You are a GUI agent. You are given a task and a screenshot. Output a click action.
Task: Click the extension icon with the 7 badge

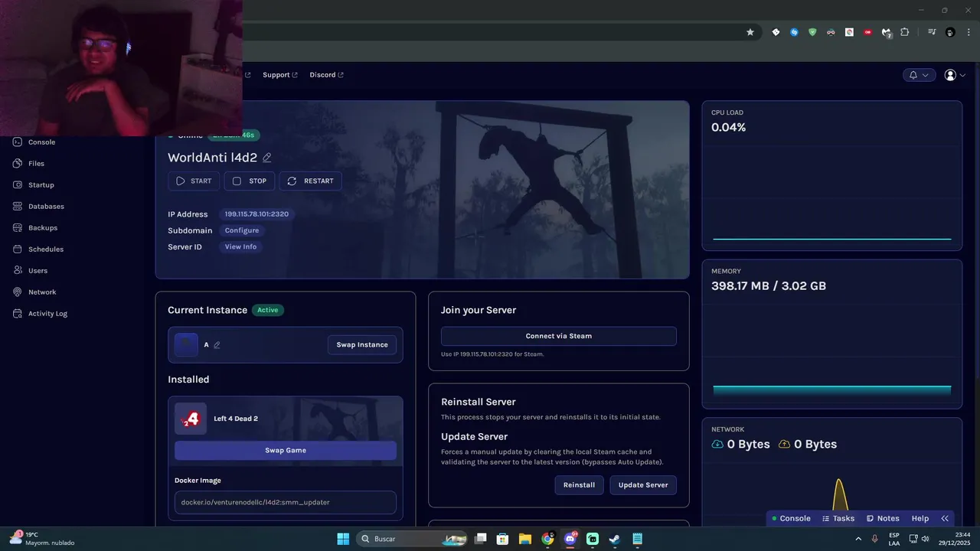pos(887,33)
